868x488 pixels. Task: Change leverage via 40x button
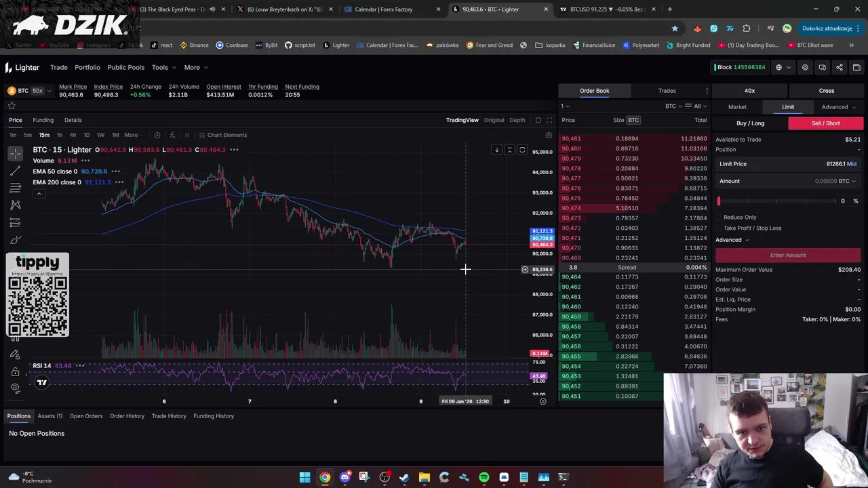749,91
